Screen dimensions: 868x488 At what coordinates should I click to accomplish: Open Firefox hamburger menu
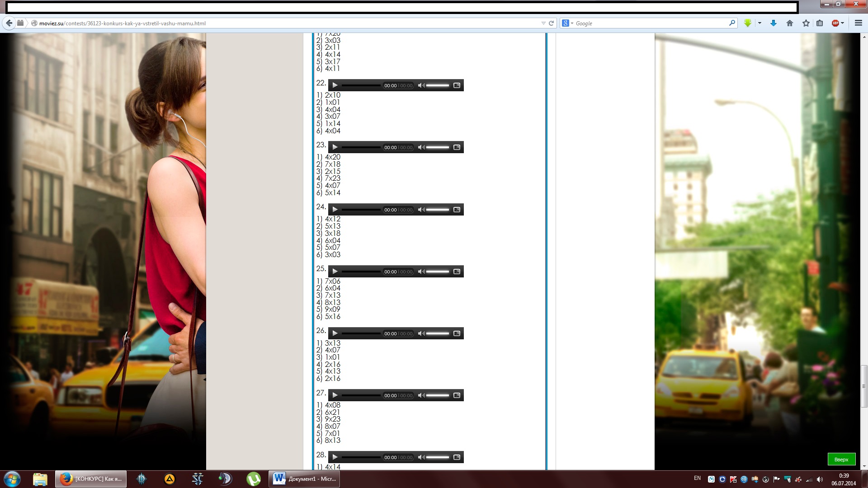(x=858, y=23)
